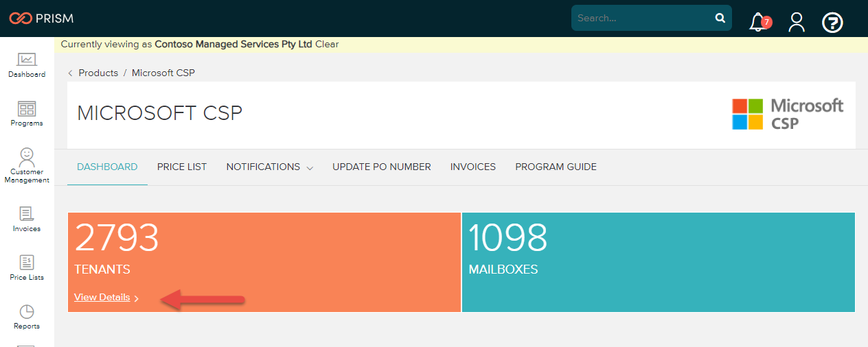Open Customer Management section
Viewport: 868px width, 347px height.
tap(27, 165)
